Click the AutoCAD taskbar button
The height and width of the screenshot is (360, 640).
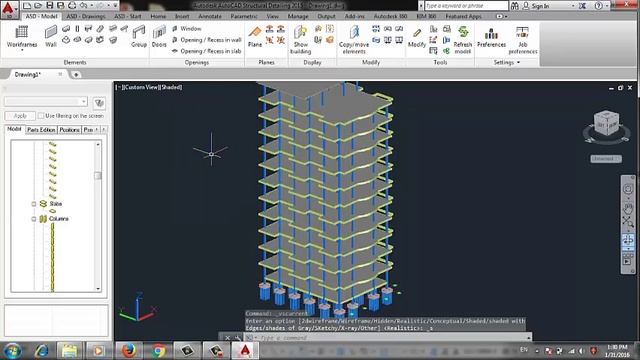pyautogui.click(x=245, y=351)
